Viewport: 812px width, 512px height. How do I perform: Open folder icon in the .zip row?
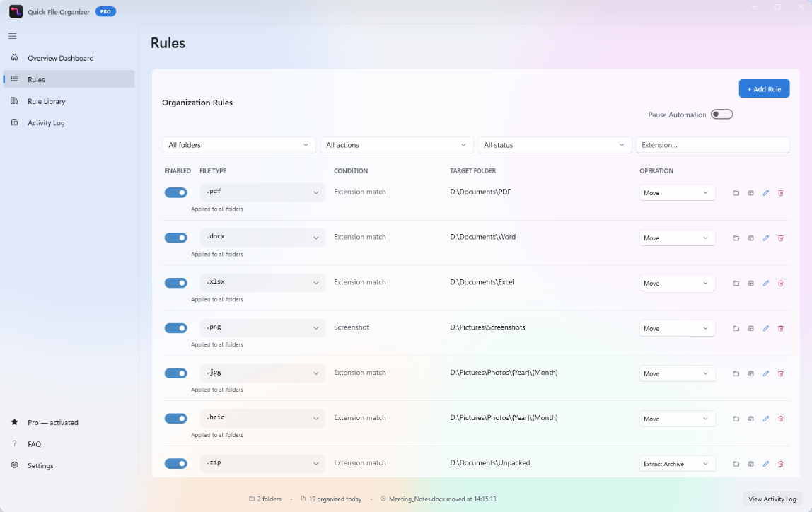click(x=736, y=464)
